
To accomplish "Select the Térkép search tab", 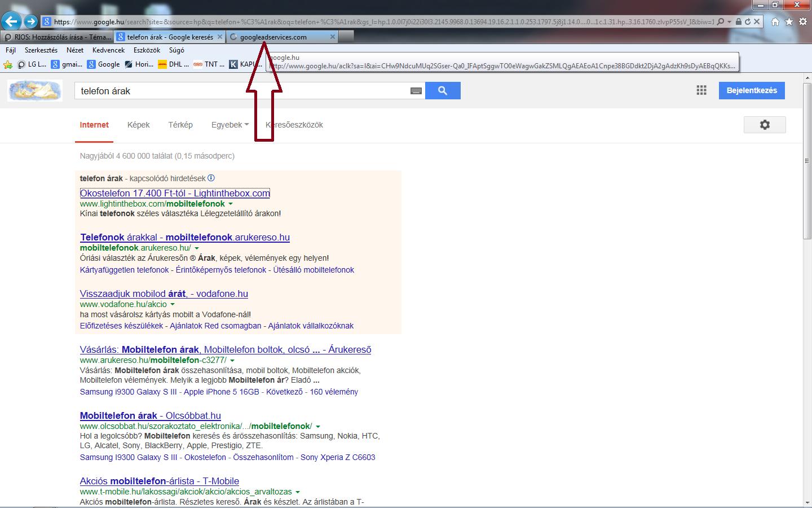I will pos(180,125).
